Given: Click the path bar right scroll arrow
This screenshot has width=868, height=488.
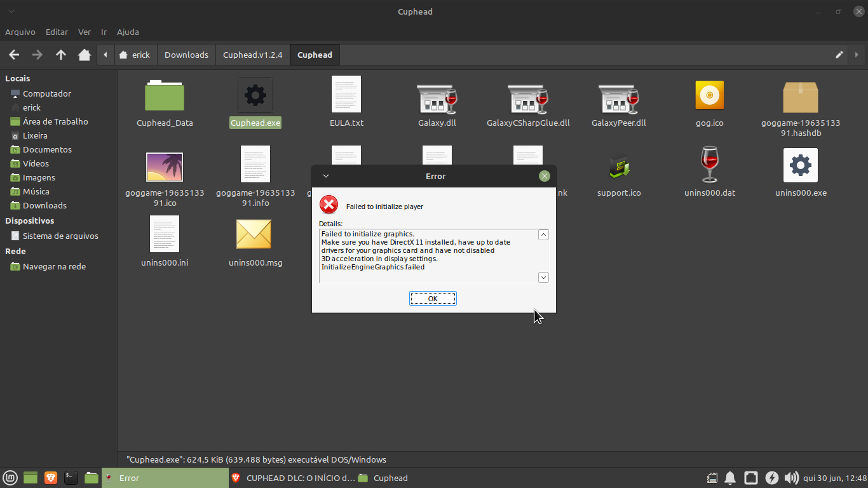Looking at the screenshot, I should tap(857, 55).
